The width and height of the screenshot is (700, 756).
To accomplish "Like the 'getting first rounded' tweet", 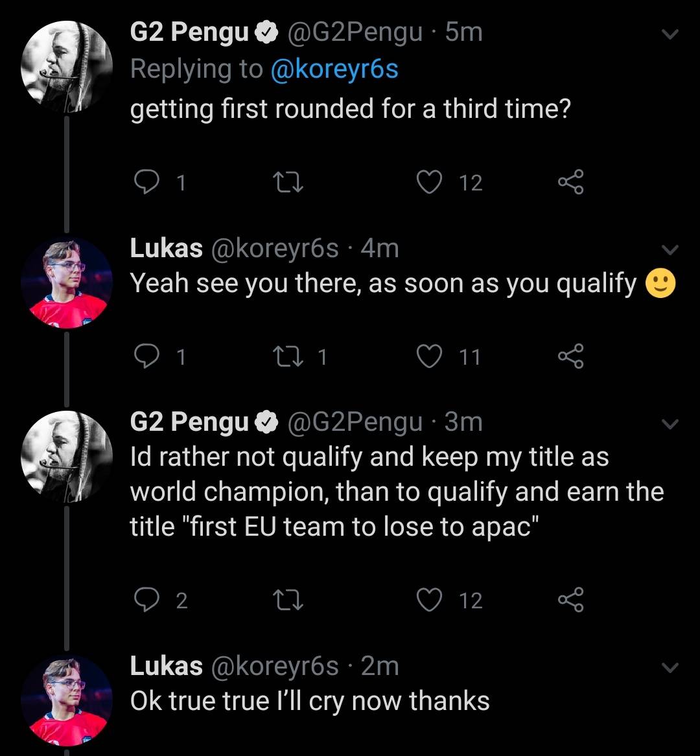I will [x=428, y=183].
